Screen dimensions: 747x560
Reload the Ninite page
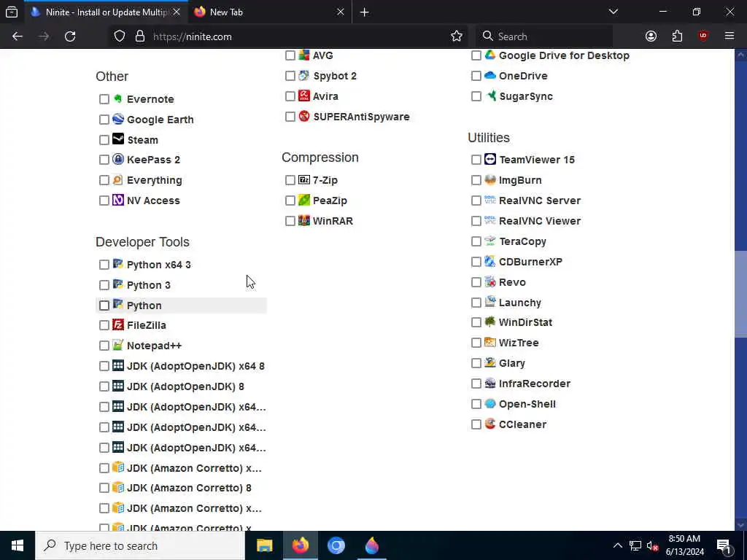pos(70,36)
